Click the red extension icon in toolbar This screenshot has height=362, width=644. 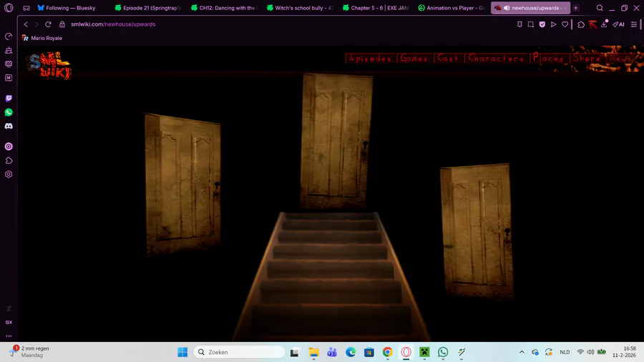click(x=592, y=24)
